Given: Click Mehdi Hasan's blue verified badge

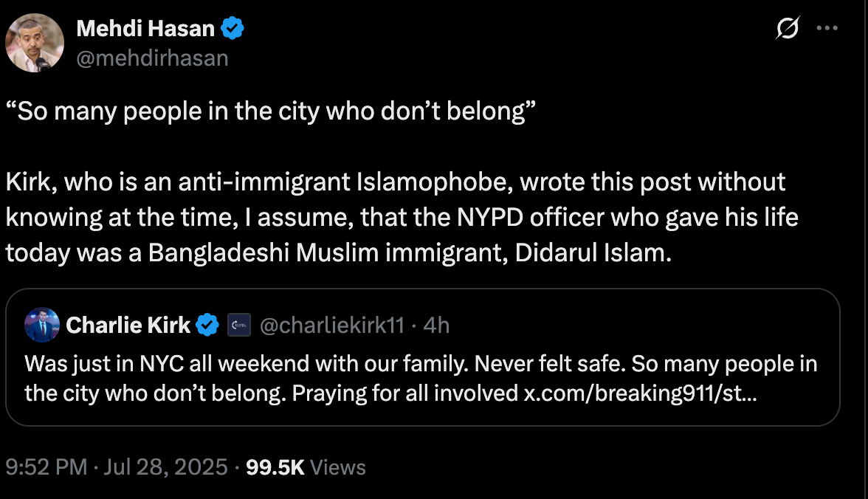Looking at the screenshot, I should tap(232, 28).
